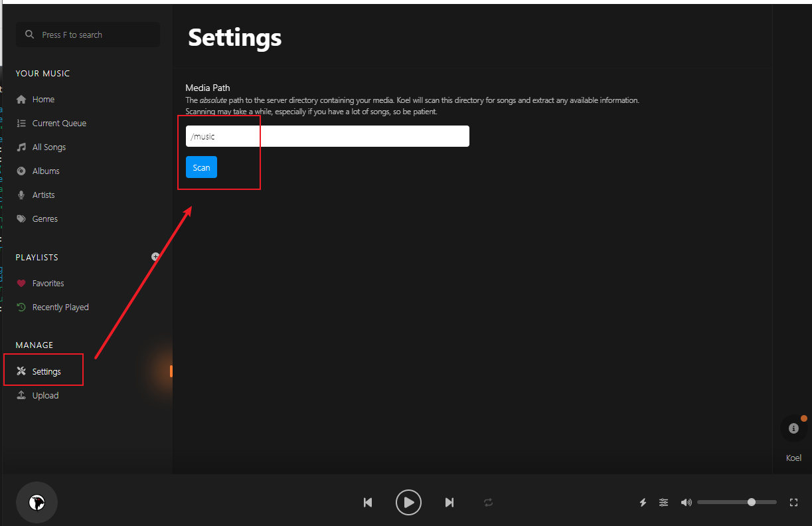Click the blue Scan button

pyautogui.click(x=201, y=167)
